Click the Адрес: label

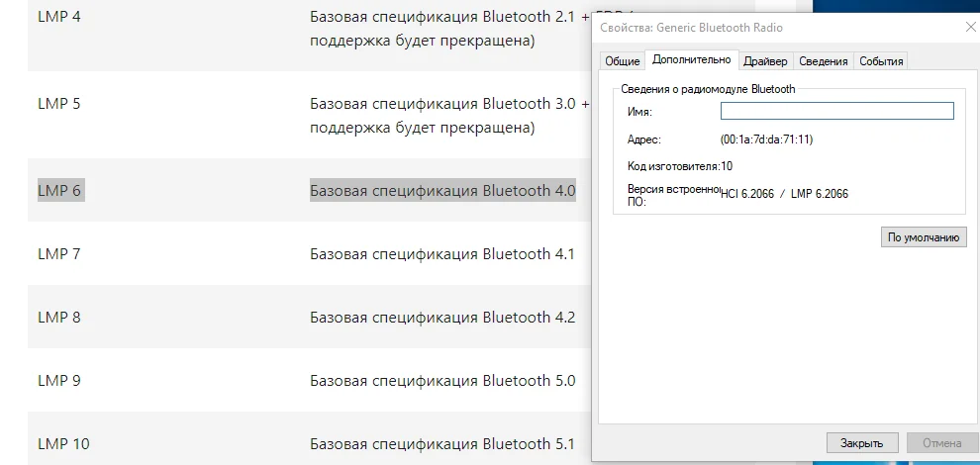[643, 139]
